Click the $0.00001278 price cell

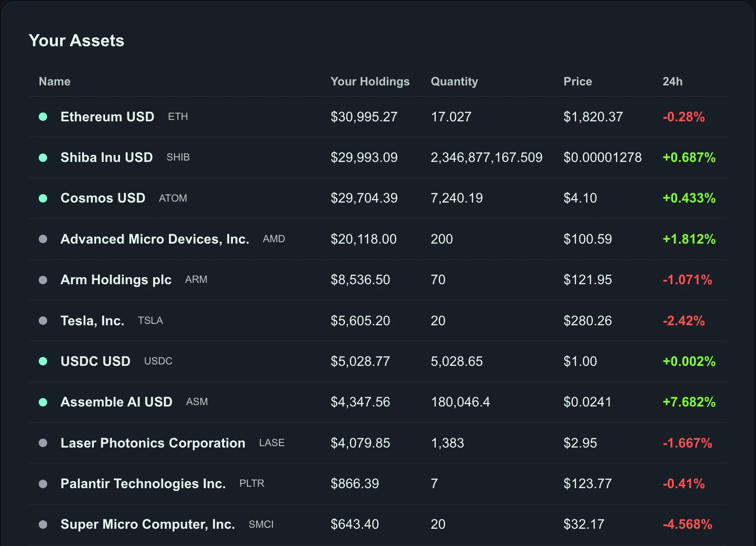602,158
